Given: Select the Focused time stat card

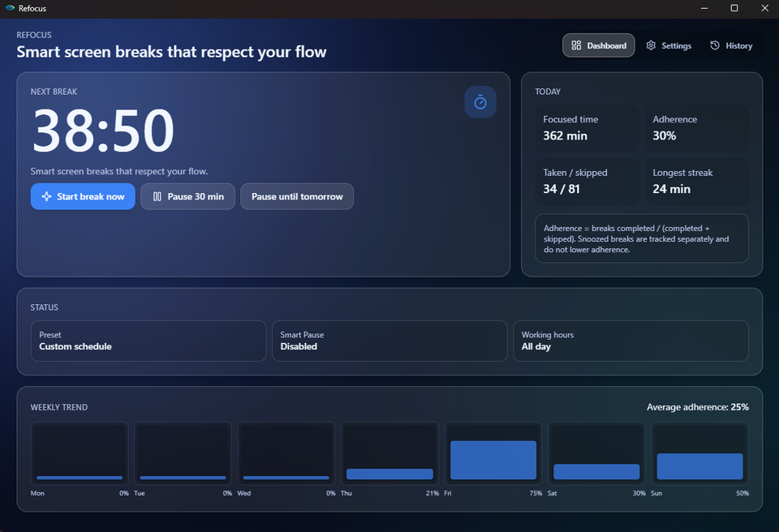Looking at the screenshot, I should pos(587,130).
